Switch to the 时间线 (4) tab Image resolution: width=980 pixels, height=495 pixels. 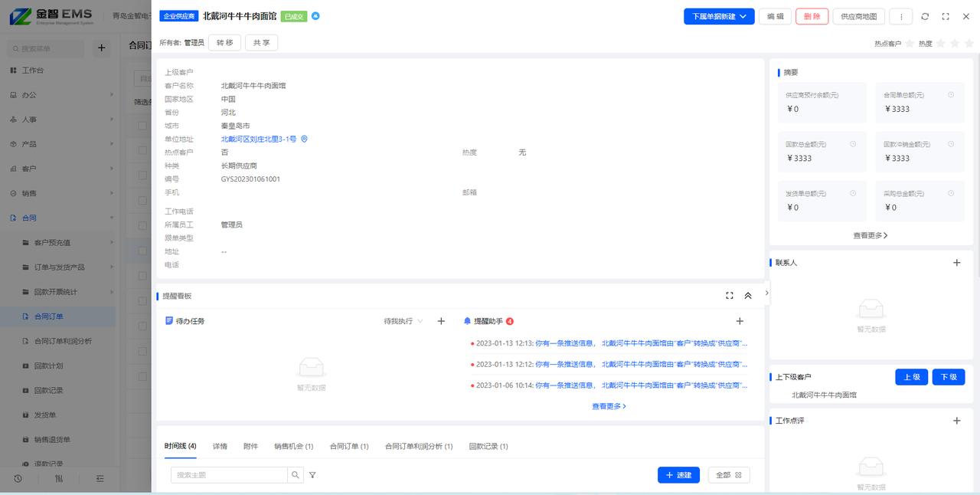pos(181,446)
